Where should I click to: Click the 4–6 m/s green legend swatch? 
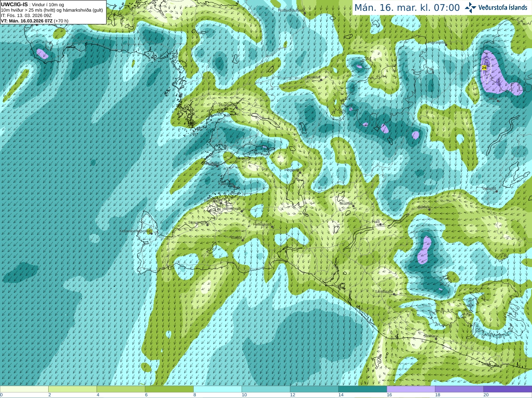121,389
